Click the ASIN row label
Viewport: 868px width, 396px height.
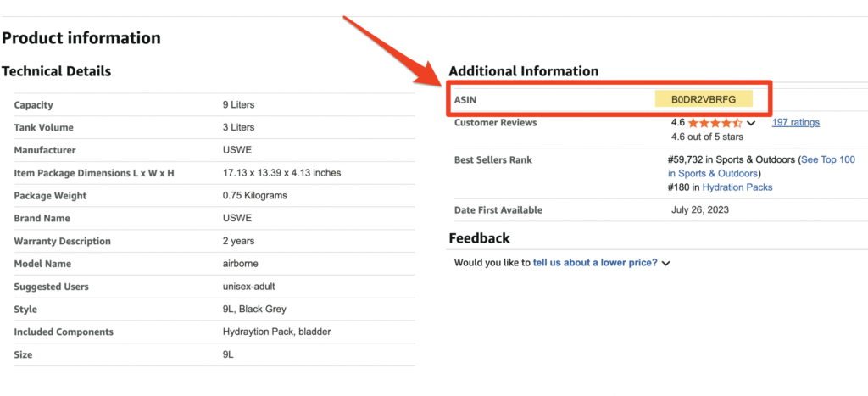click(465, 100)
